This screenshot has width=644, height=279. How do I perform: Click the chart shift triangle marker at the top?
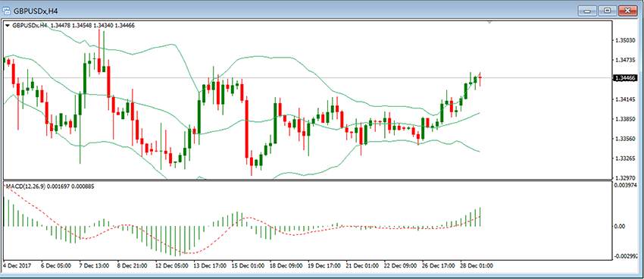489,23
